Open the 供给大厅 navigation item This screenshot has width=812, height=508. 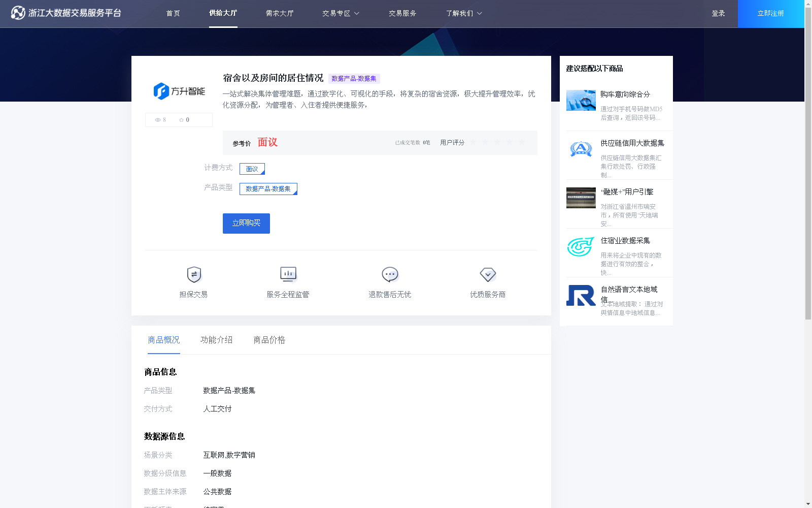point(223,13)
